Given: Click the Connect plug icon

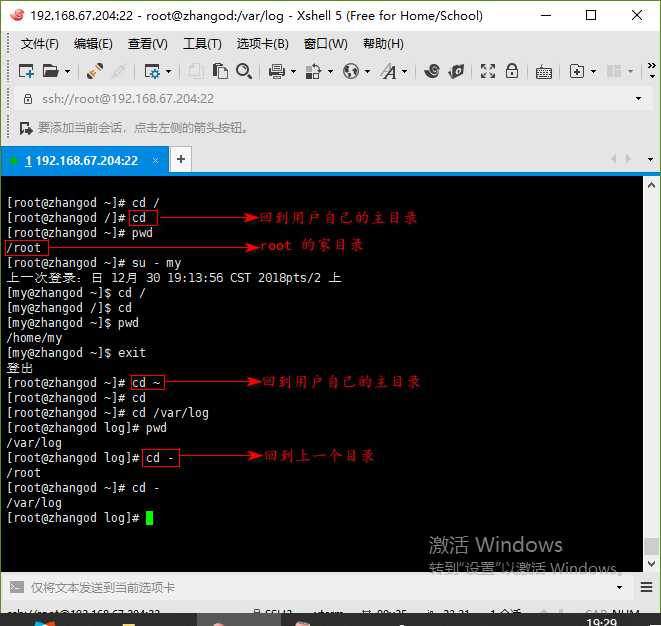Looking at the screenshot, I should (95, 72).
